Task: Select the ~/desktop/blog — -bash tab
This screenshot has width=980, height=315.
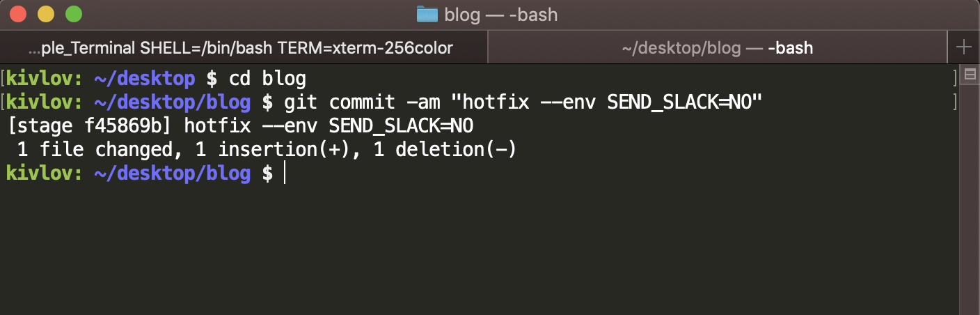Action: (718, 48)
